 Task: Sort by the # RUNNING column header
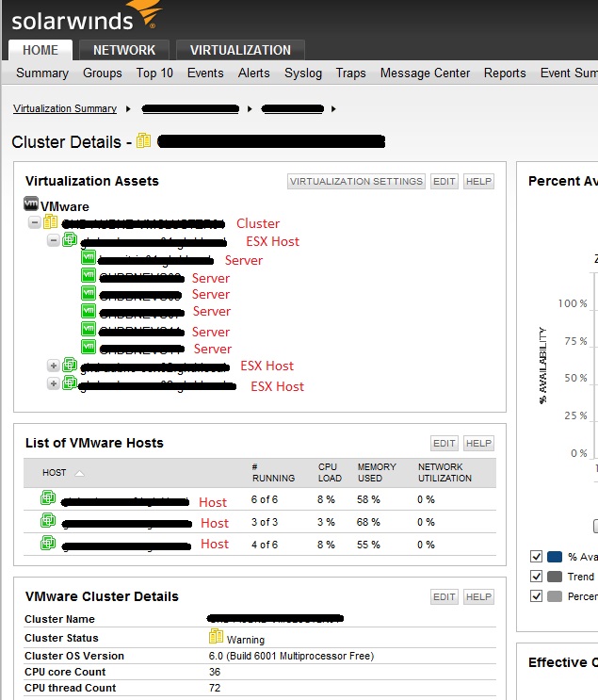coord(273,472)
